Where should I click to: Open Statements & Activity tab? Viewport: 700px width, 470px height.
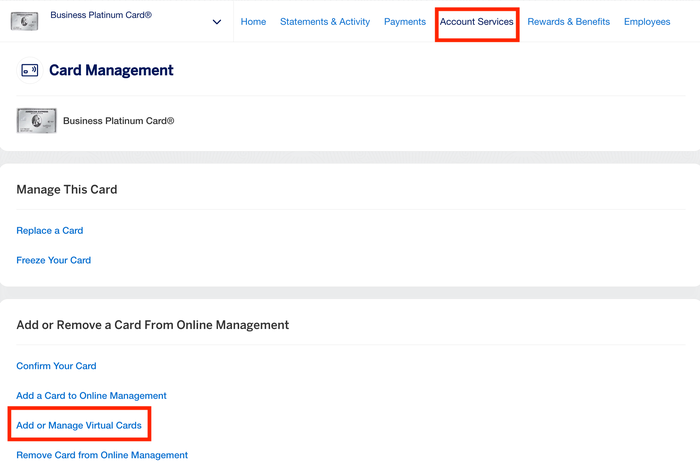(325, 21)
